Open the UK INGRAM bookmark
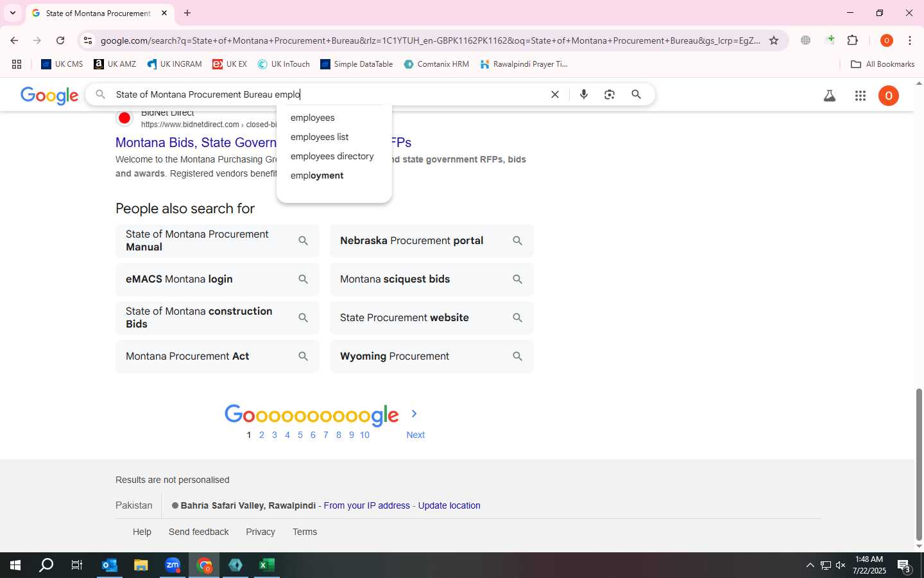This screenshot has width=924, height=578. pos(175,64)
